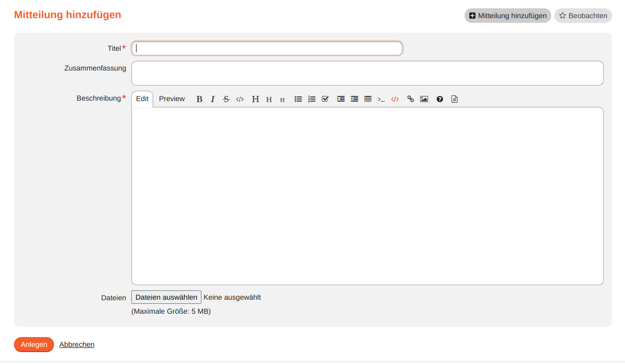Viewport: 625px width, 364px height.
Task: Insert an unordered bullet list
Action: point(298,99)
